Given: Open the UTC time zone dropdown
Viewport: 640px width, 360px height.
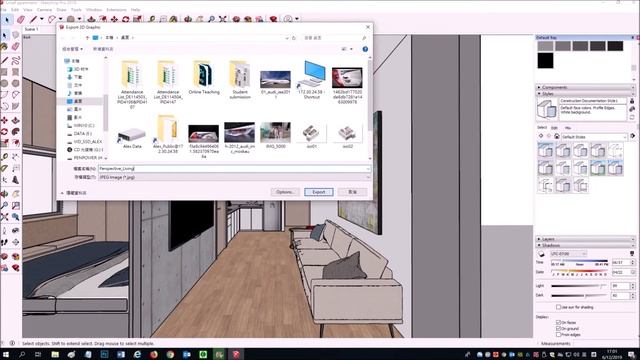Looking at the screenshot, I should (x=568, y=254).
